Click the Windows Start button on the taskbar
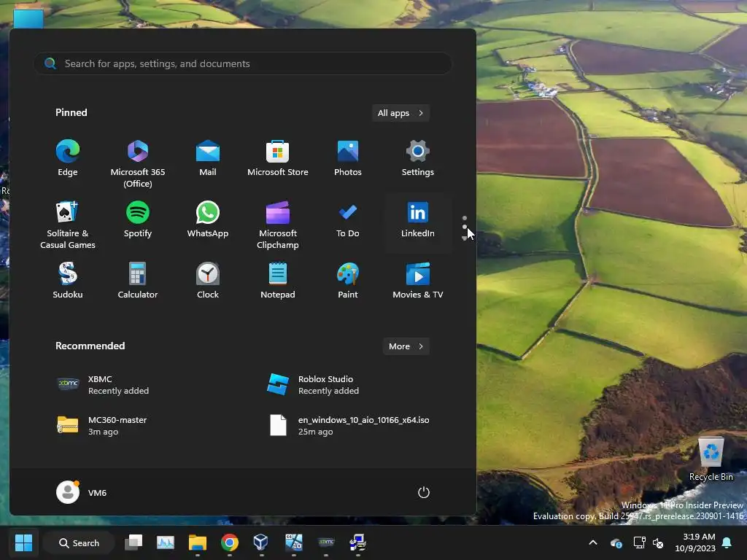Image resolution: width=747 pixels, height=560 pixels. (x=23, y=542)
